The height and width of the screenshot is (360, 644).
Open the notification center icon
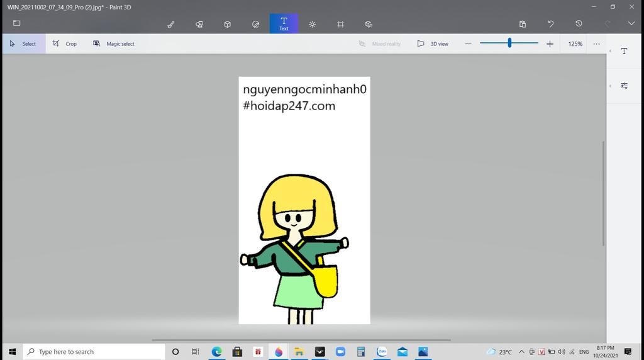click(x=628, y=351)
